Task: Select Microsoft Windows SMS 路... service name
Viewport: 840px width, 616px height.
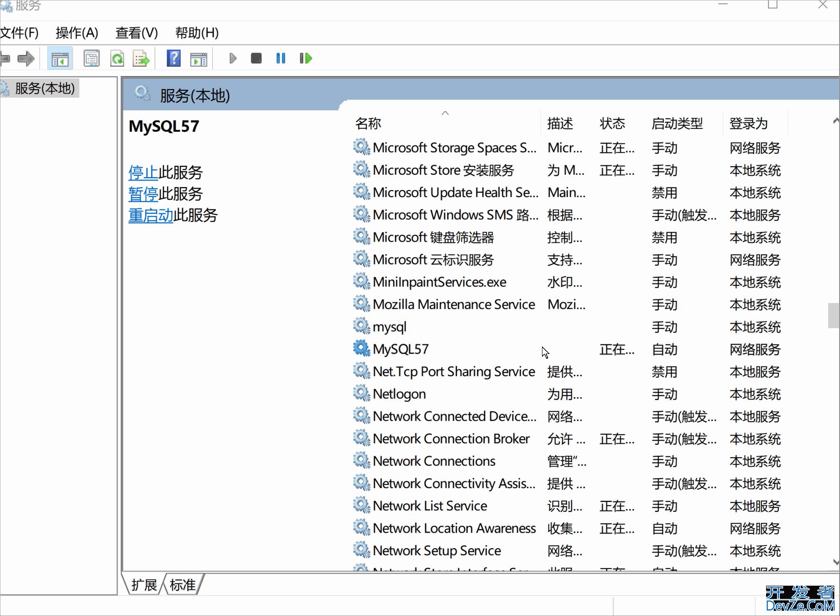Action: (x=455, y=215)
